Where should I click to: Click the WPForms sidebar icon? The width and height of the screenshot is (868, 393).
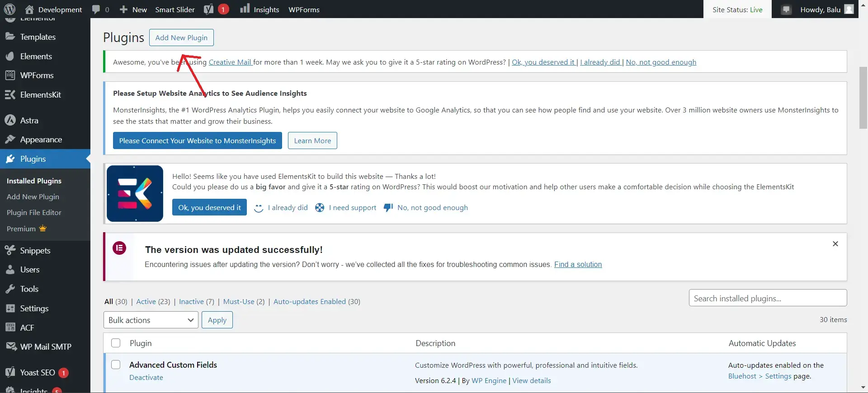coord(10,75)
